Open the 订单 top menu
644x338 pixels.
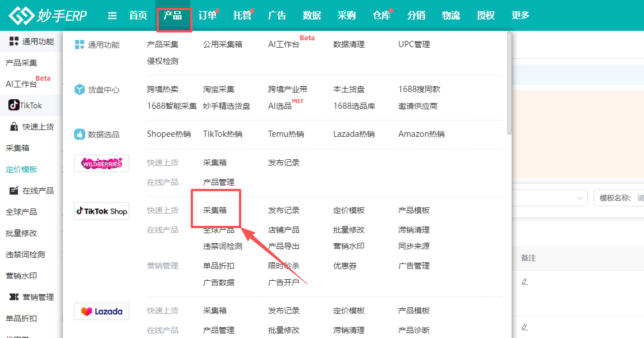tap(208, 16)
